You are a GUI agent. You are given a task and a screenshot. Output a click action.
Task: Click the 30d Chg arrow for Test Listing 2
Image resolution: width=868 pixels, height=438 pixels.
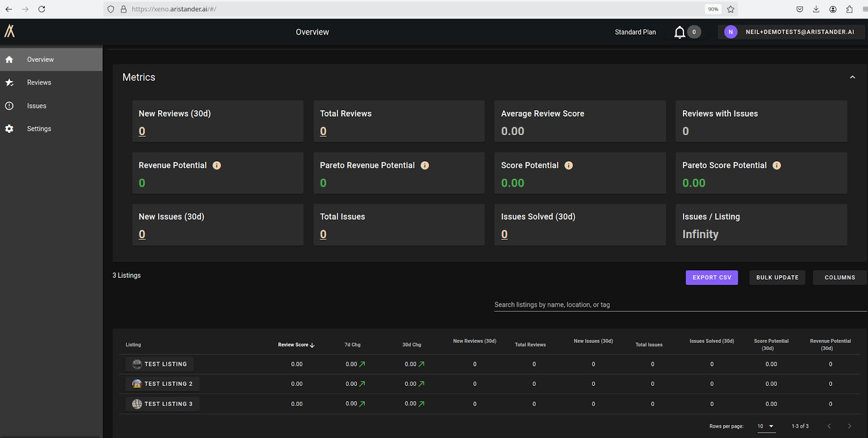422,384
